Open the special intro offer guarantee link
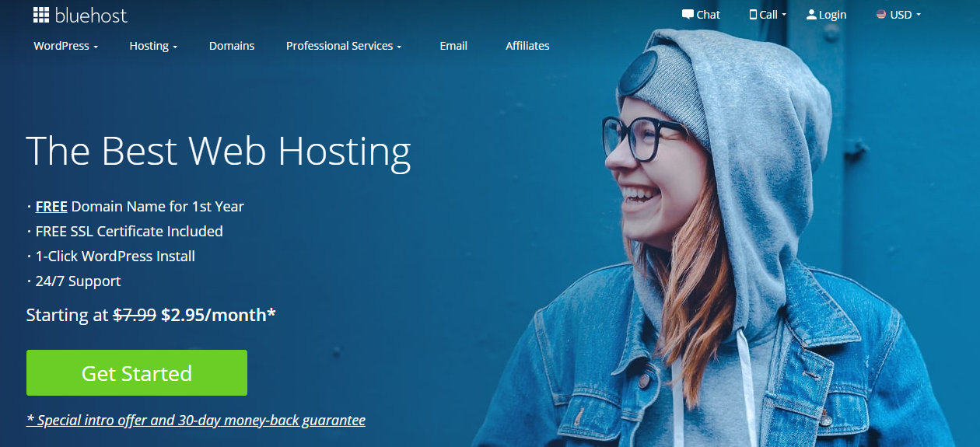 196,421
